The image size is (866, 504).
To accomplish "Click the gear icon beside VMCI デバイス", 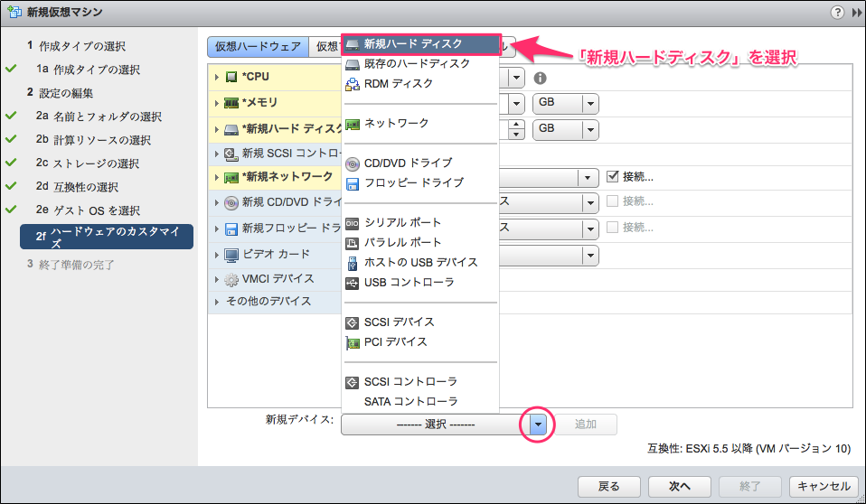I will [x=231, y=280].
